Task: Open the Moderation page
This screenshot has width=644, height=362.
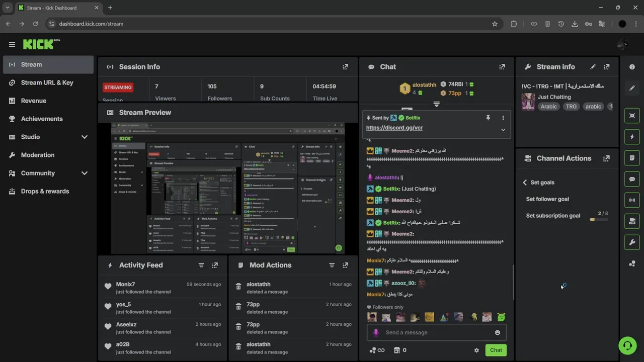Action: 48,155
